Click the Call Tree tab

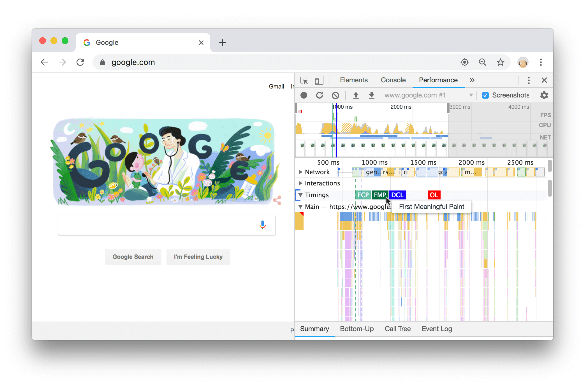click(397, 329)
